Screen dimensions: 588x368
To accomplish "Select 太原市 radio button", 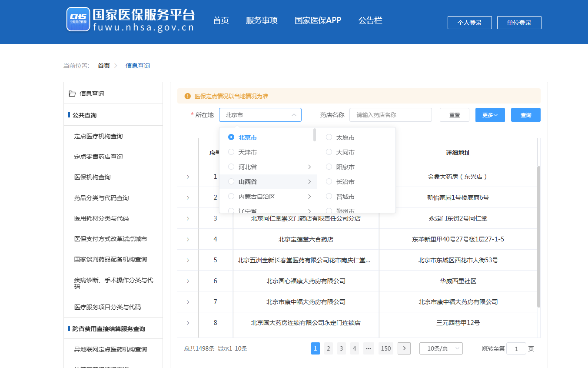I will 329,137.
